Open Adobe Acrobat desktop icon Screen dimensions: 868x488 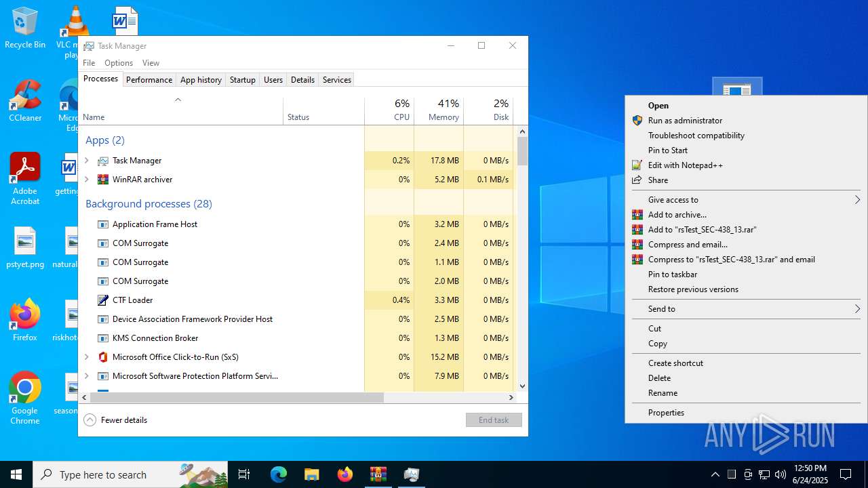click(25, 178)
